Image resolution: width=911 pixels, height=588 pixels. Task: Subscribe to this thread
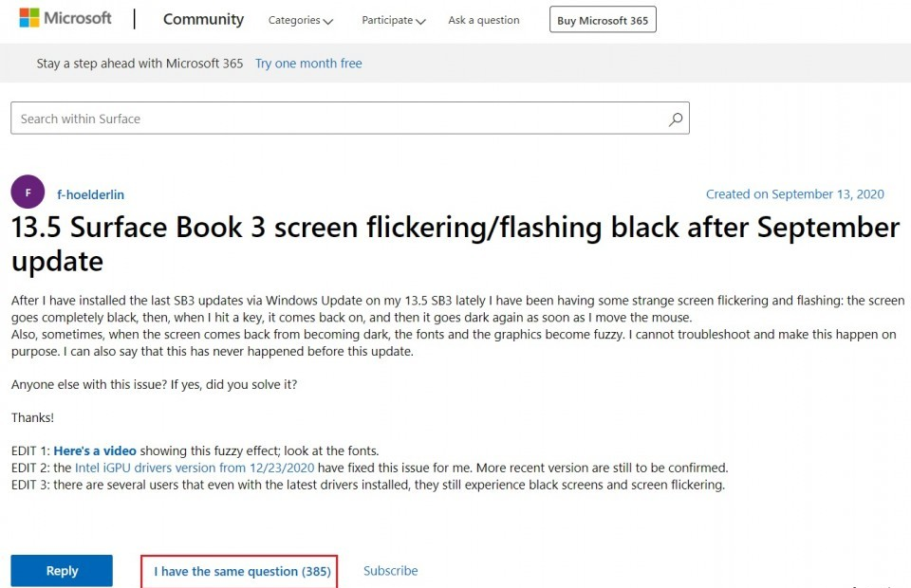(390, 571)
